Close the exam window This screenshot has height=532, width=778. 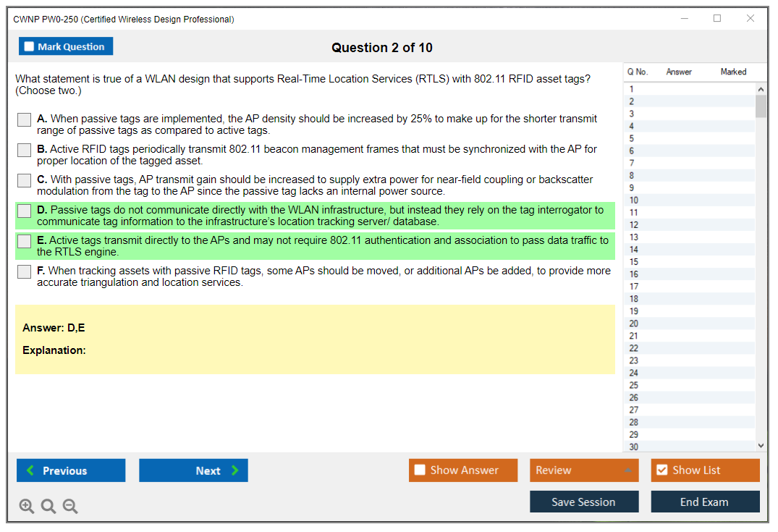[750, 19]
